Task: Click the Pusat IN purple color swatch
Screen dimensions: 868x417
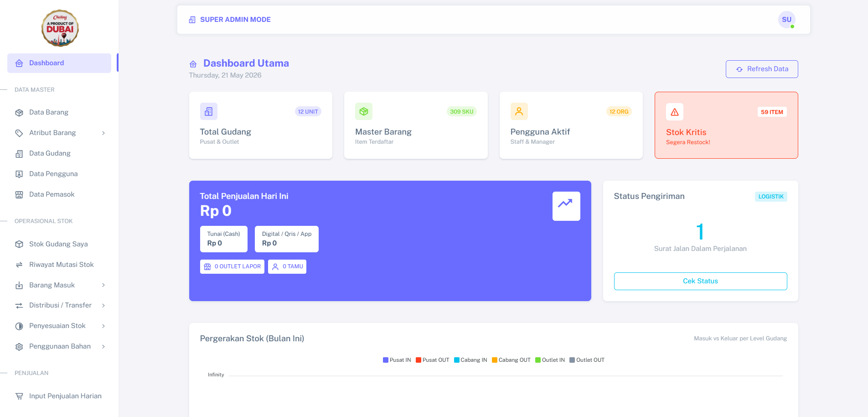Action: tap(386, 360)
